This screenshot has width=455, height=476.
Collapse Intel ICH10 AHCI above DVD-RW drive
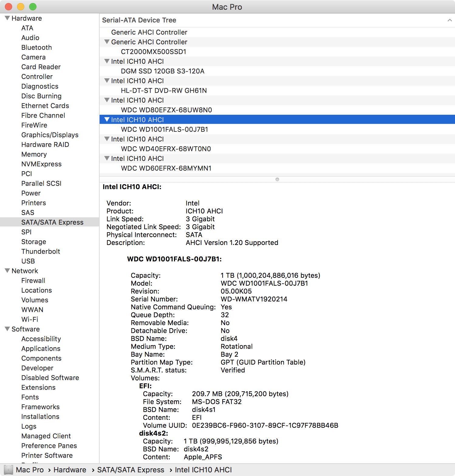point(107,81)
